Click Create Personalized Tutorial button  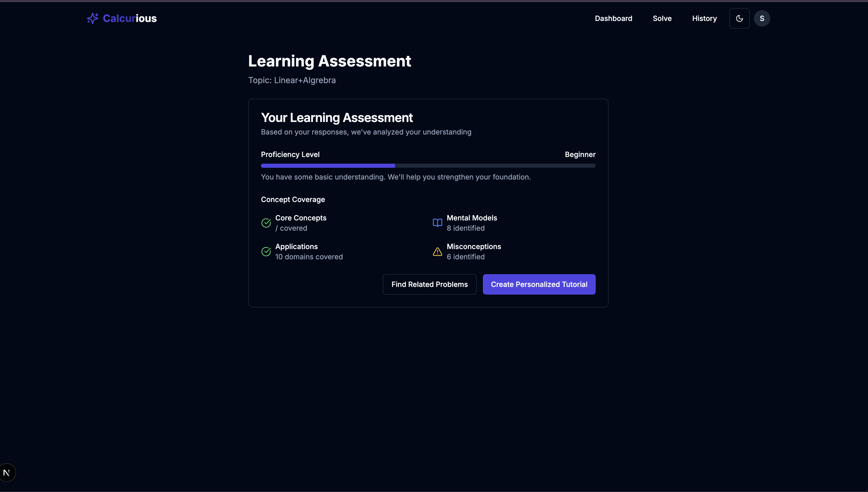click(539, 284)
